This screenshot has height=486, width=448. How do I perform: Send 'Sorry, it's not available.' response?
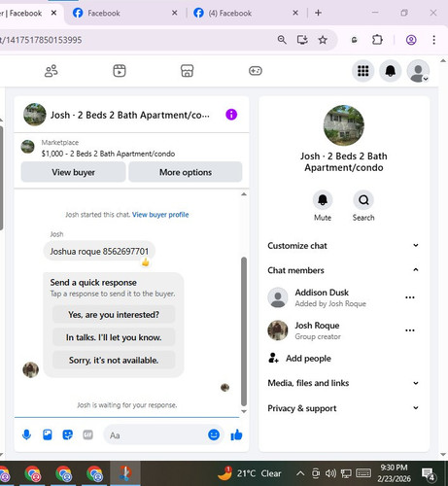click(x=114, y=360)
